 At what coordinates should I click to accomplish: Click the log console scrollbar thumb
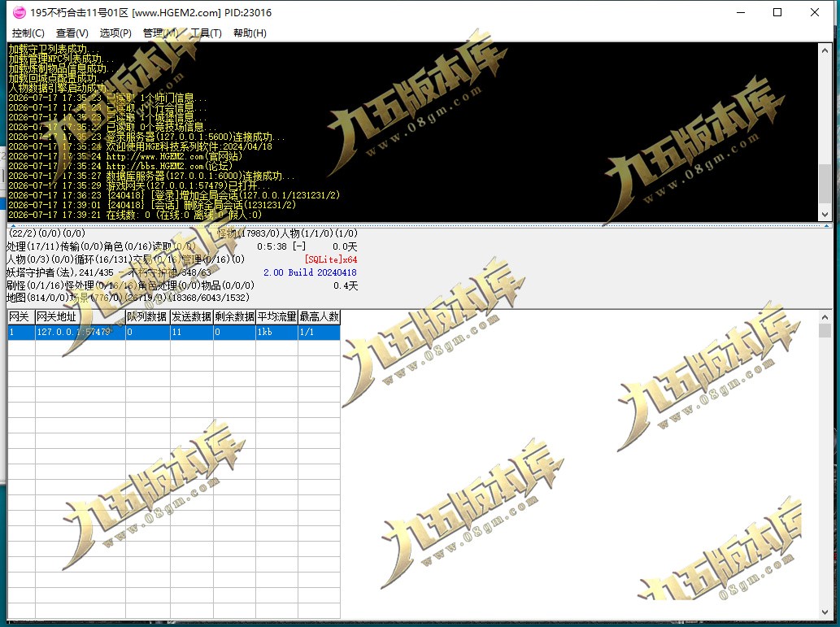click(825, 184)
